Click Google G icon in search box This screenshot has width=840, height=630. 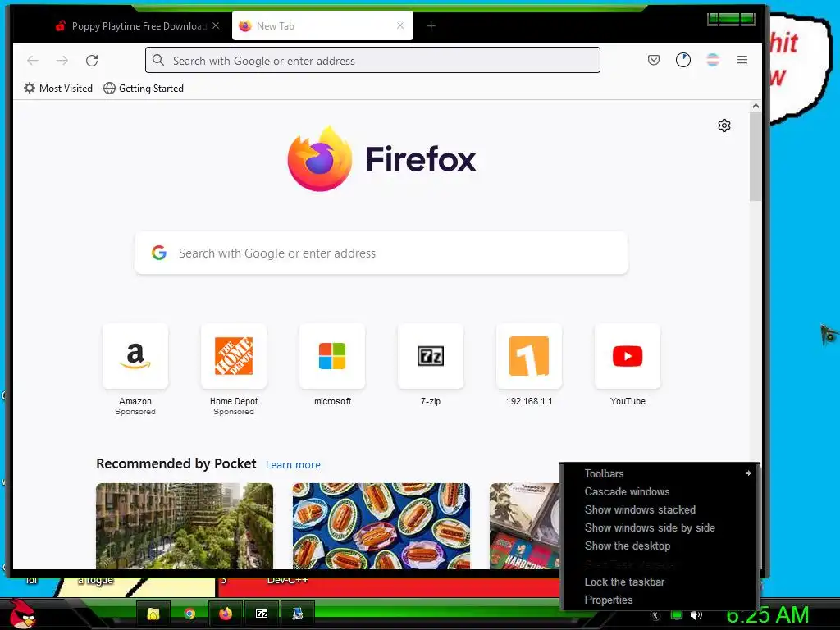[x=159, y=253]
